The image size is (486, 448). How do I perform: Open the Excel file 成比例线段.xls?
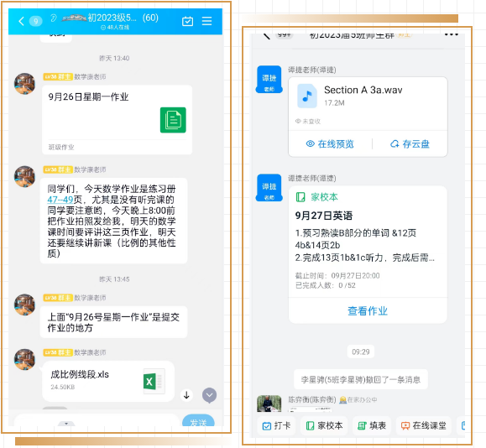click(x=108, y=381)
